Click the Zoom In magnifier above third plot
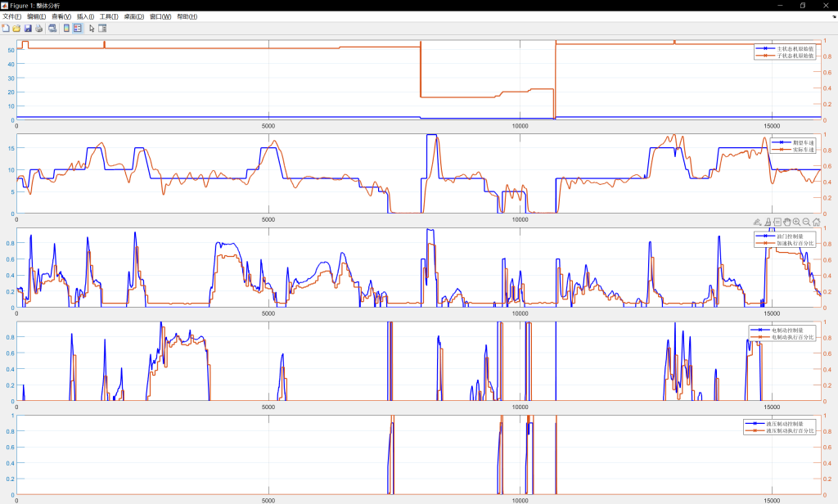Viewport: 838px width, 504px height. [796, 222]
